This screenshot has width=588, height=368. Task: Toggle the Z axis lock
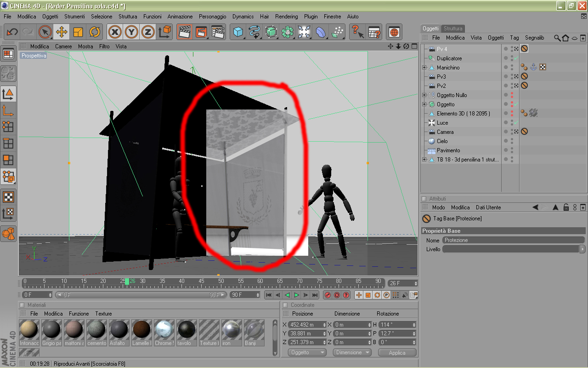147,32
